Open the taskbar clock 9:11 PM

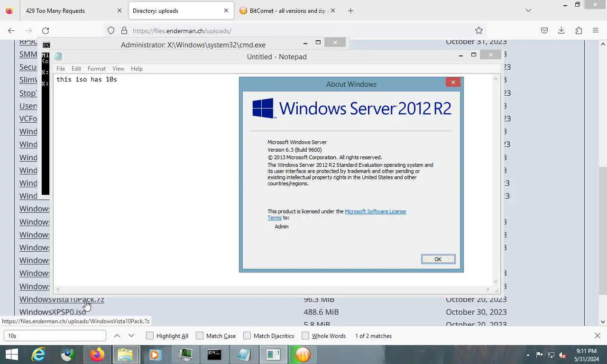click(x=586, y=355)
